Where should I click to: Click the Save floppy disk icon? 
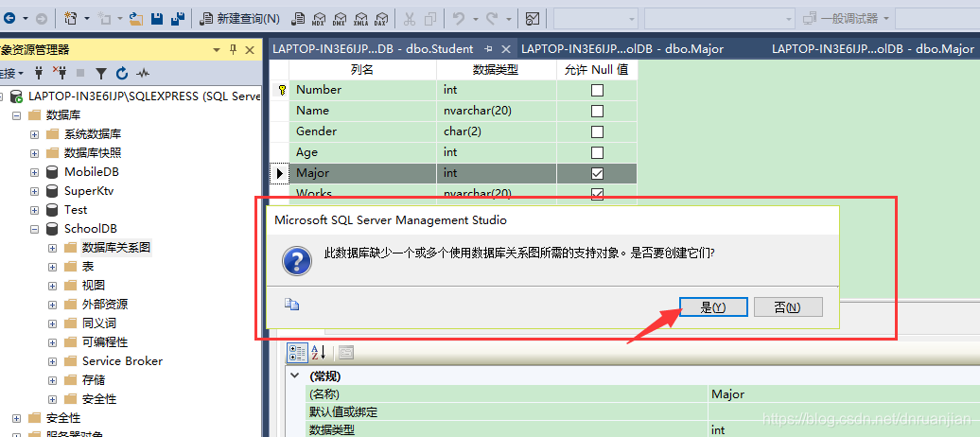pos(157,19)
